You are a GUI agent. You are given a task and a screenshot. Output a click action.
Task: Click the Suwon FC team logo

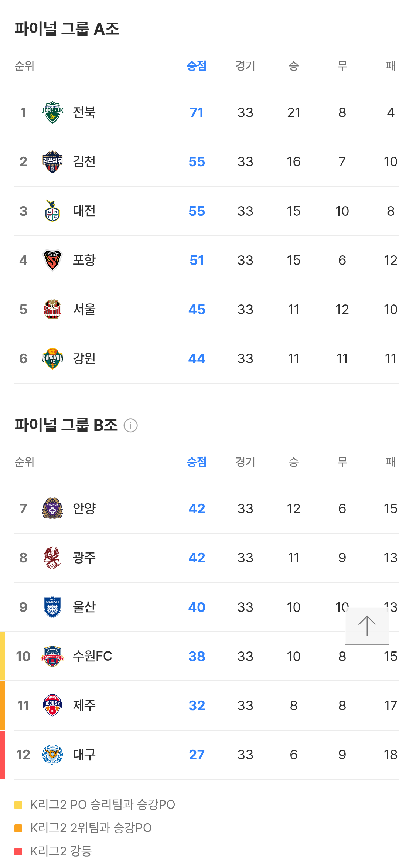point(52,656)
